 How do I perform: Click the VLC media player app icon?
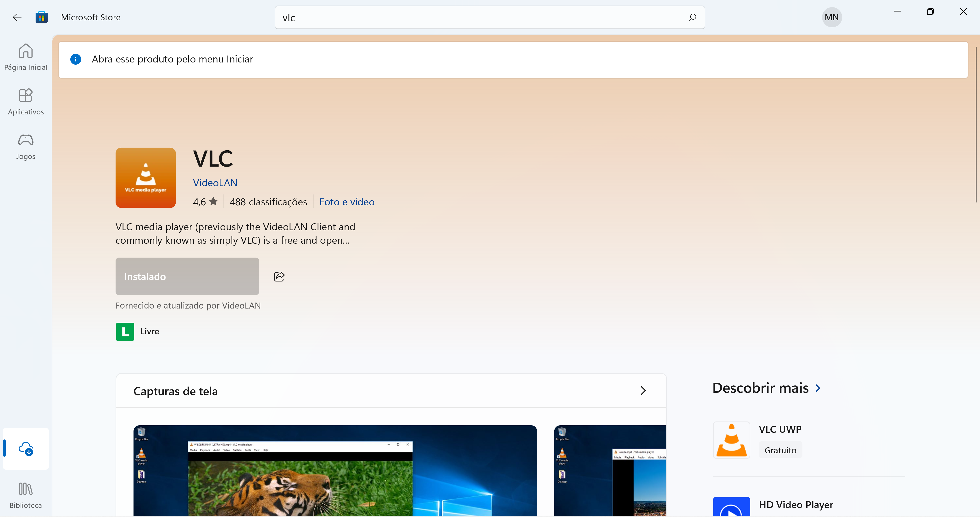pos(146,178)
